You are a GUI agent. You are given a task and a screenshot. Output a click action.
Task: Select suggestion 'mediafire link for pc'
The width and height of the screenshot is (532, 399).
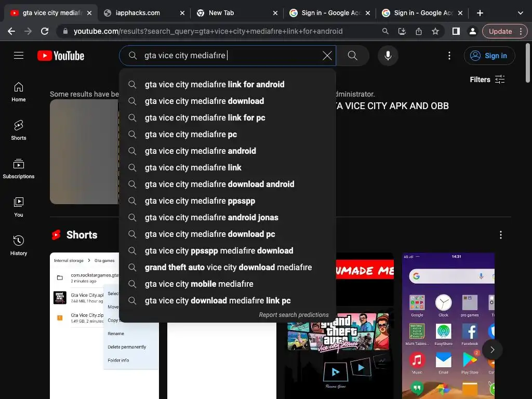pos(228,118)
